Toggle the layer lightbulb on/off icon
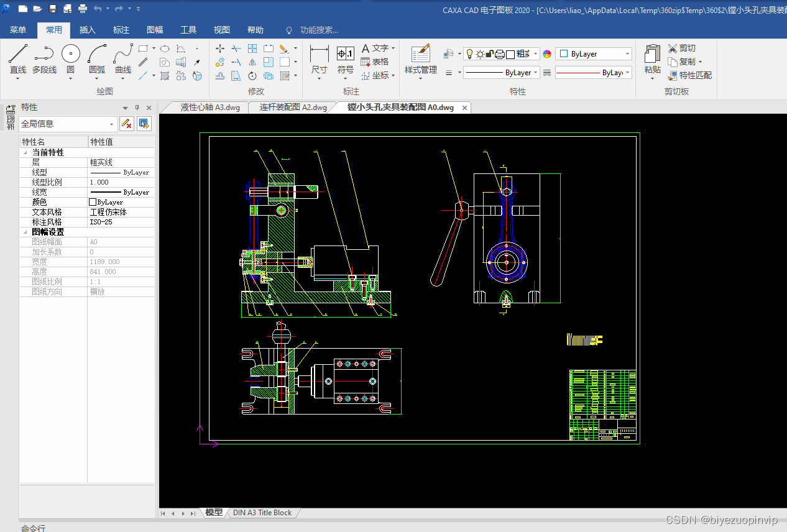This screenshot has width=787, height=532. (x=470, y=54)
